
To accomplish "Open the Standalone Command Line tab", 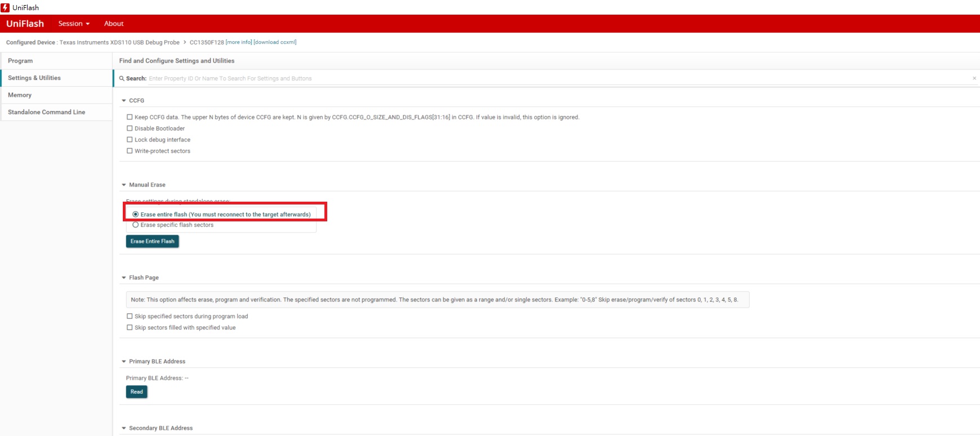I will pyautogui.click(x=56, y=112).
